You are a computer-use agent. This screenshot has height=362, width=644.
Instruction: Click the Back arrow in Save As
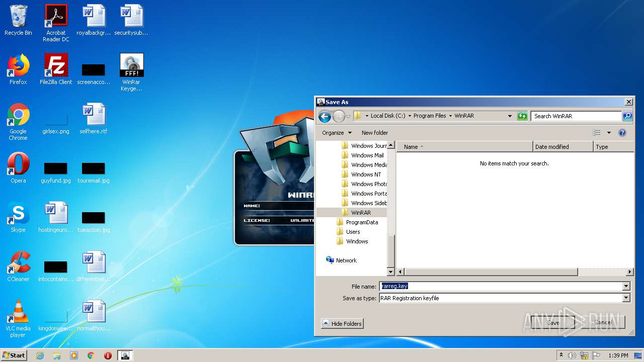(x=325, y=116)
